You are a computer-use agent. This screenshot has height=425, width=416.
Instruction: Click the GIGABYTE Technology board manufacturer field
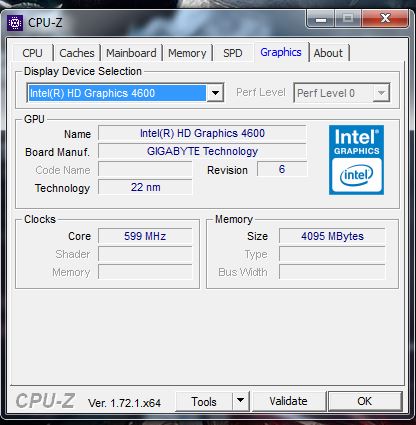point(202,151)
